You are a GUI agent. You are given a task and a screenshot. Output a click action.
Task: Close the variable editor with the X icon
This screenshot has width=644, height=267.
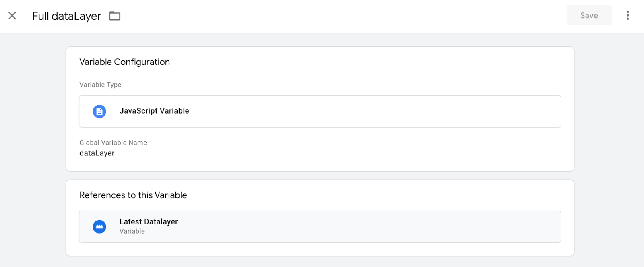coord(12,16)
